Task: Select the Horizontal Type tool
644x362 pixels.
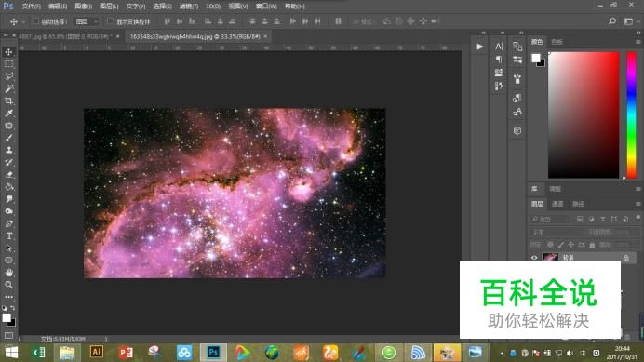Action: coord(8,235)
